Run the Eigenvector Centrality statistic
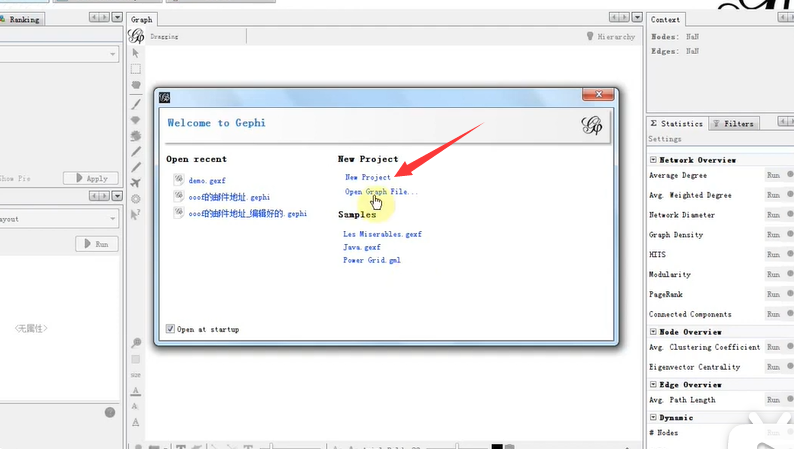The width and height of the screenshot is (794, 449). pos(773,367)
